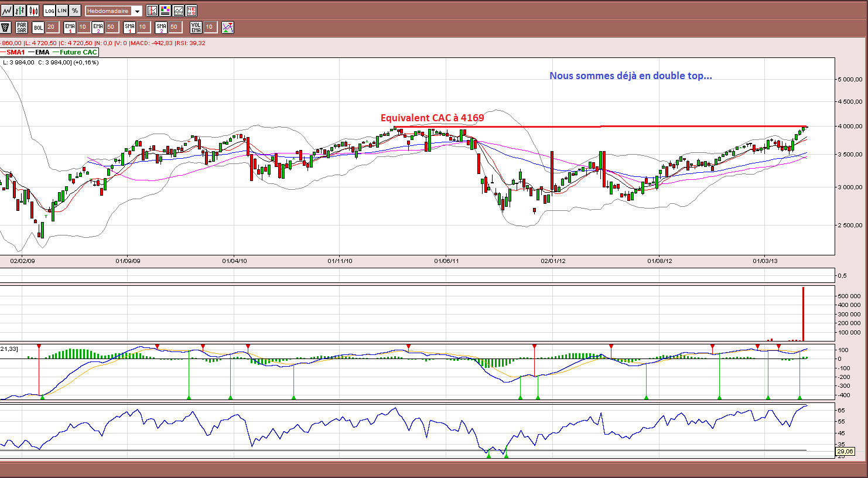Click the 02/02/09 date label
The image size is (868, 478).
point(23,261)
